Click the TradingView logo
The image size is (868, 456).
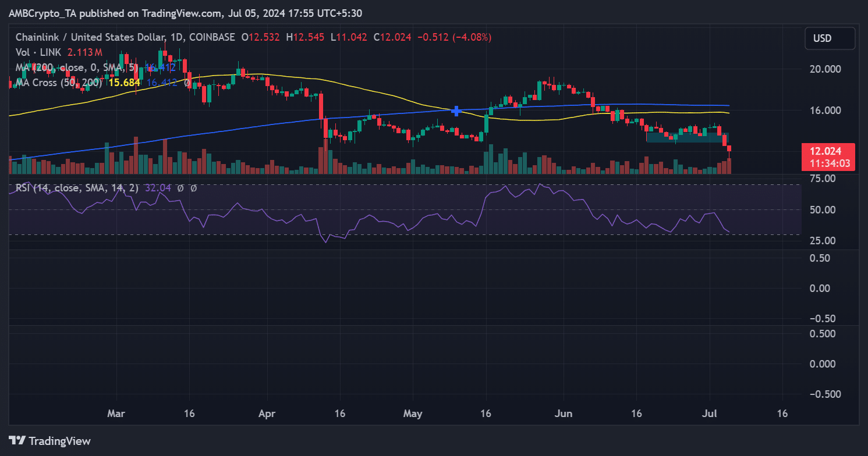pyautogui.click(x=49, y=440)
